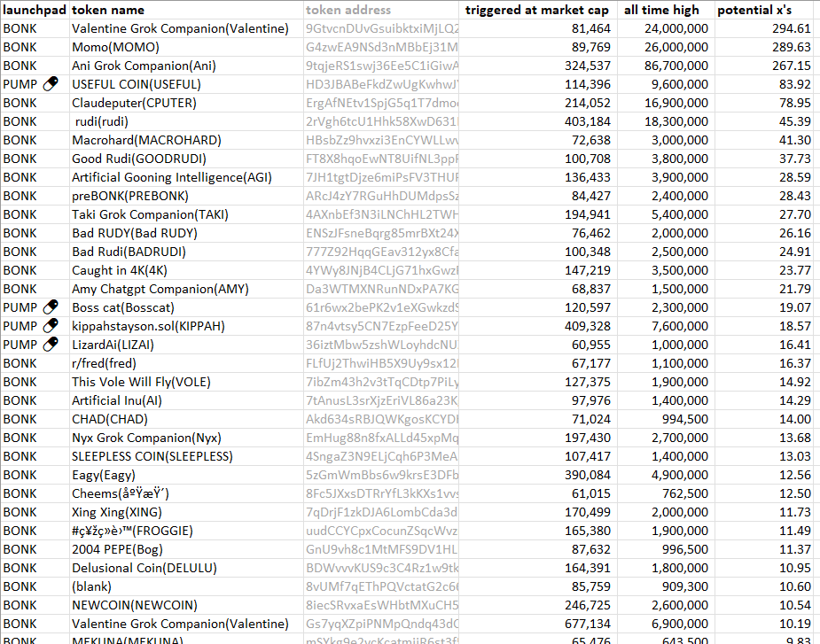Select cell 'Bad Rudi(BADRUDI)'
The image size is (820, 644).
(x=186, y=252)
